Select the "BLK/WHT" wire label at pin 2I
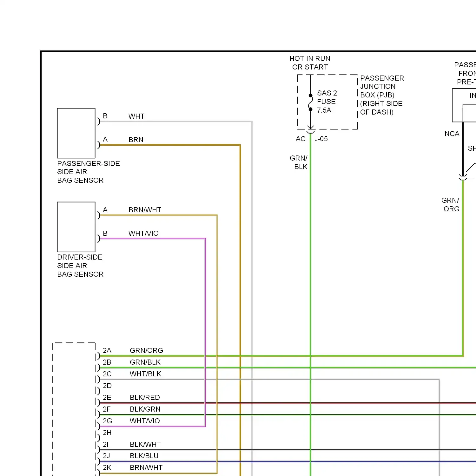 click(x=145, y=444)
